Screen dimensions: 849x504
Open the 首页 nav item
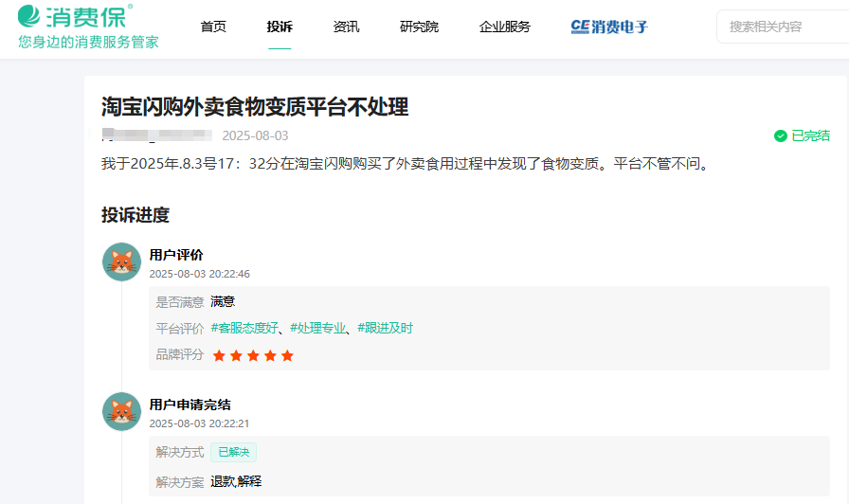click(x=213, y=27)
